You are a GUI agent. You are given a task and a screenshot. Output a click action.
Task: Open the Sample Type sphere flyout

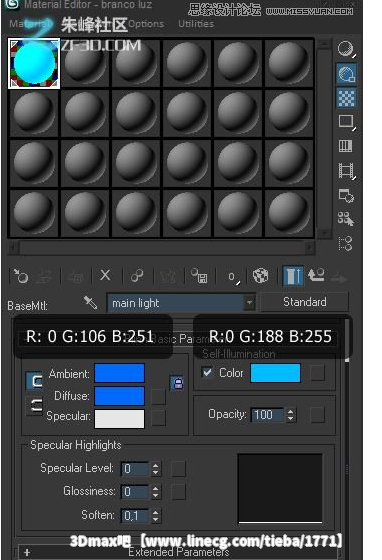point(346,49)
